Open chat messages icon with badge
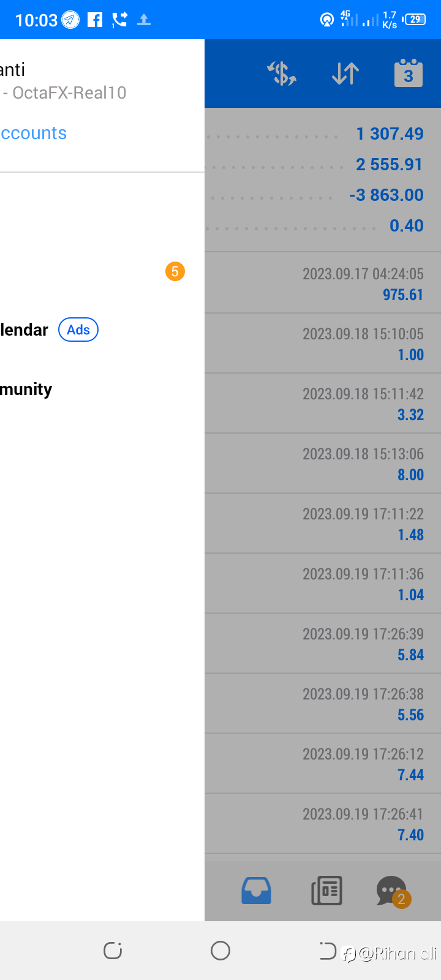 393,892
